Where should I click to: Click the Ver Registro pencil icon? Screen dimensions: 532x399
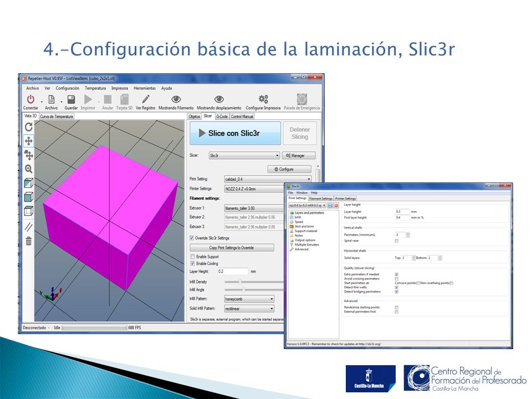146,99
